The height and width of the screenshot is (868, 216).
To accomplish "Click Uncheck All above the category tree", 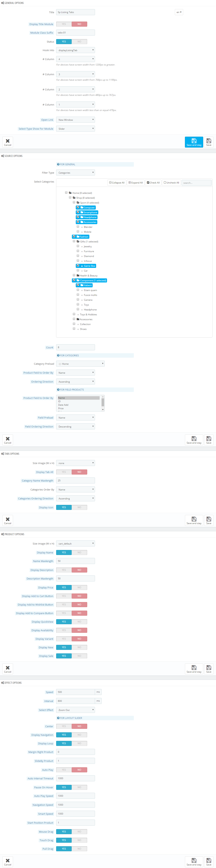I will (x=171, y=183).
